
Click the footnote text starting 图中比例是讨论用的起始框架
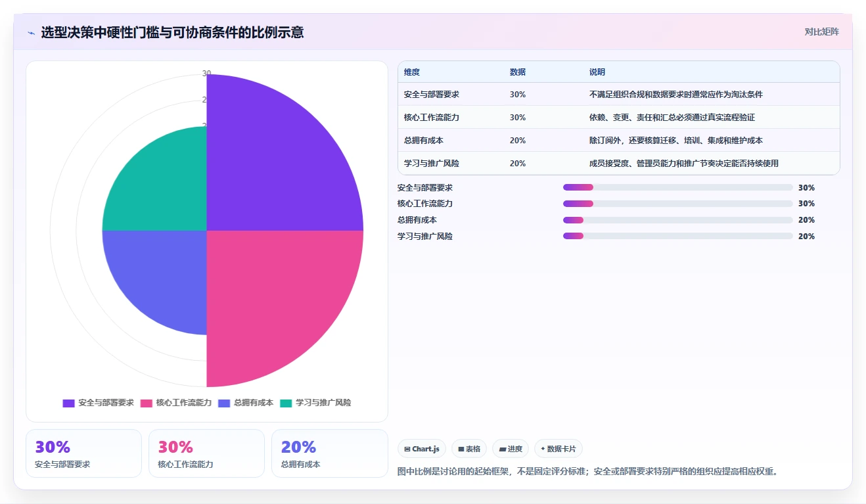tap(588, 472)
